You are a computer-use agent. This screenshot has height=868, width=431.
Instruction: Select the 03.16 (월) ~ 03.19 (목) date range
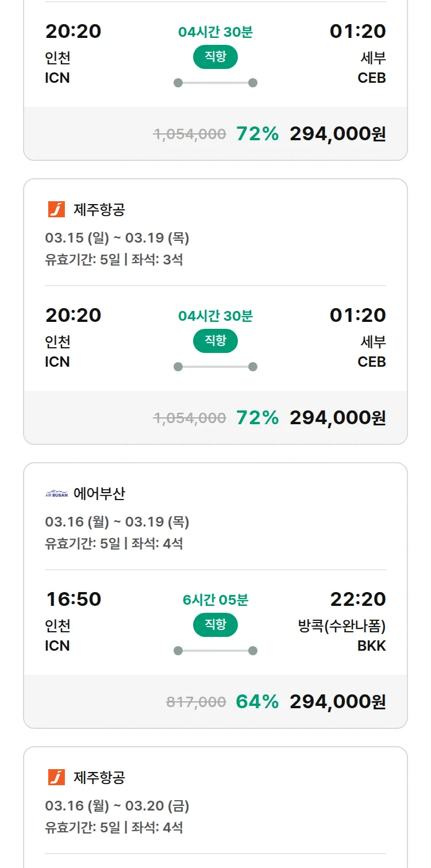click(117, 522)
